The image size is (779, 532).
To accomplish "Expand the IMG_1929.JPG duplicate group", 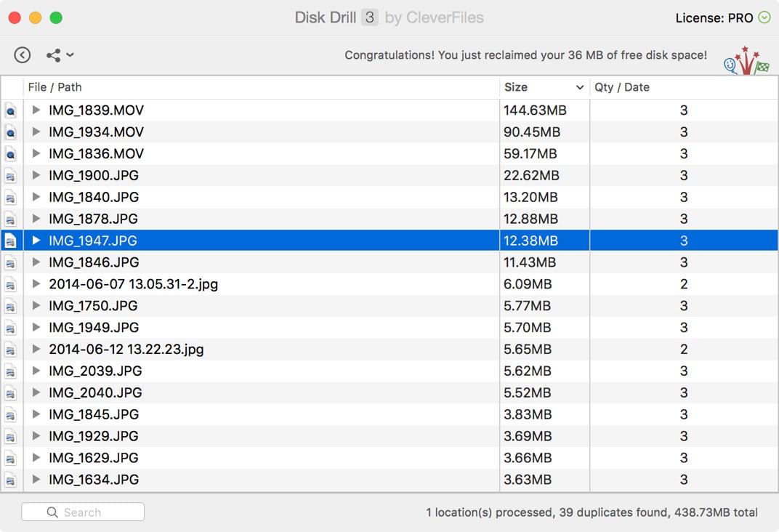I will point(36,435).
